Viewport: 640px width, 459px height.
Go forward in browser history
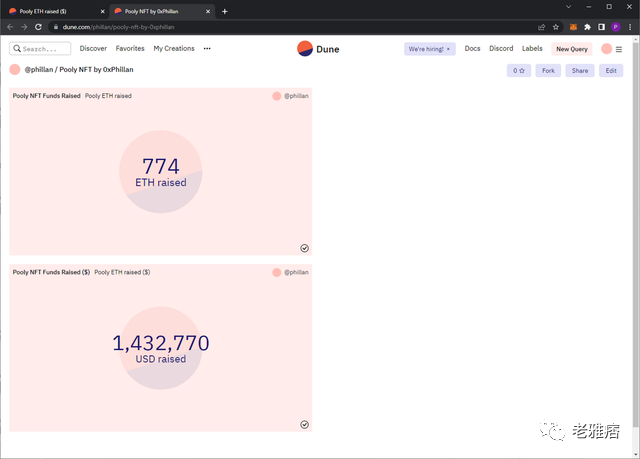(24, 27)
